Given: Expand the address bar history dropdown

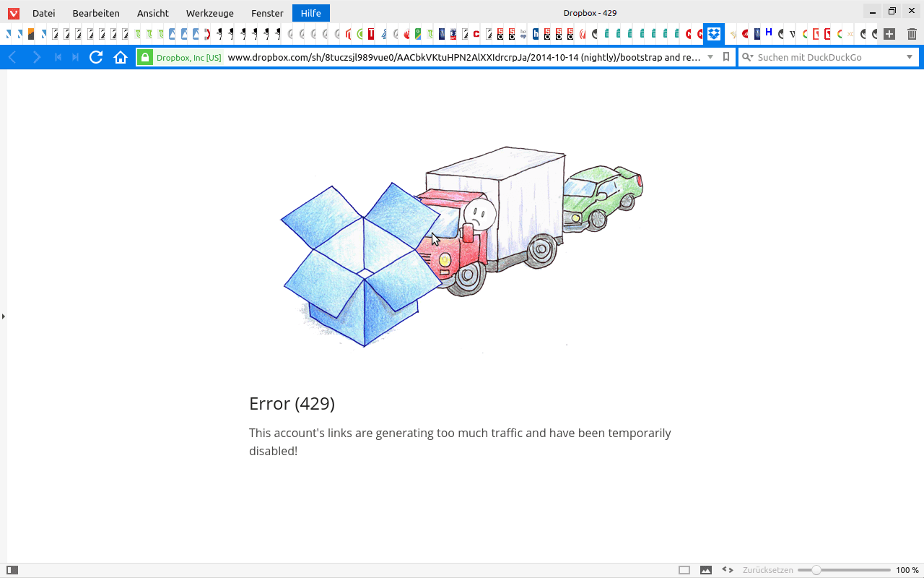Looking at the screenshot, I should pyautogui.click(x=710, y=57).
